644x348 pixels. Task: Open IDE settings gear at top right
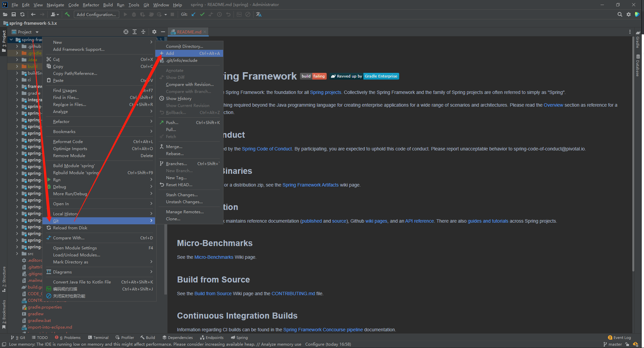(629, 14)
